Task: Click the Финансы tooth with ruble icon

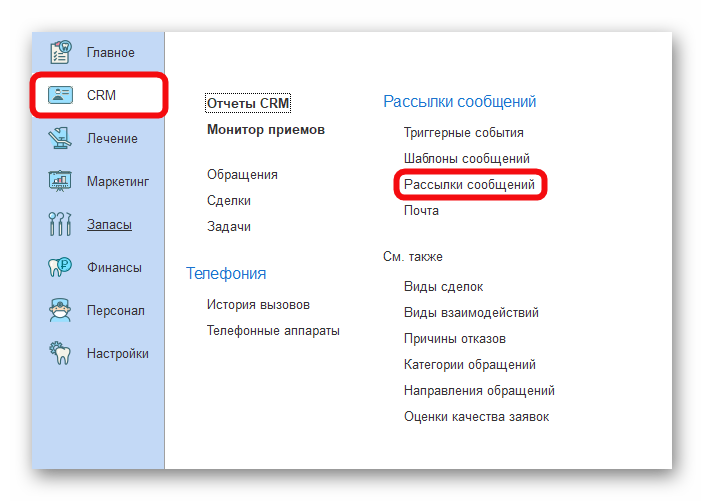Action: 60,267
